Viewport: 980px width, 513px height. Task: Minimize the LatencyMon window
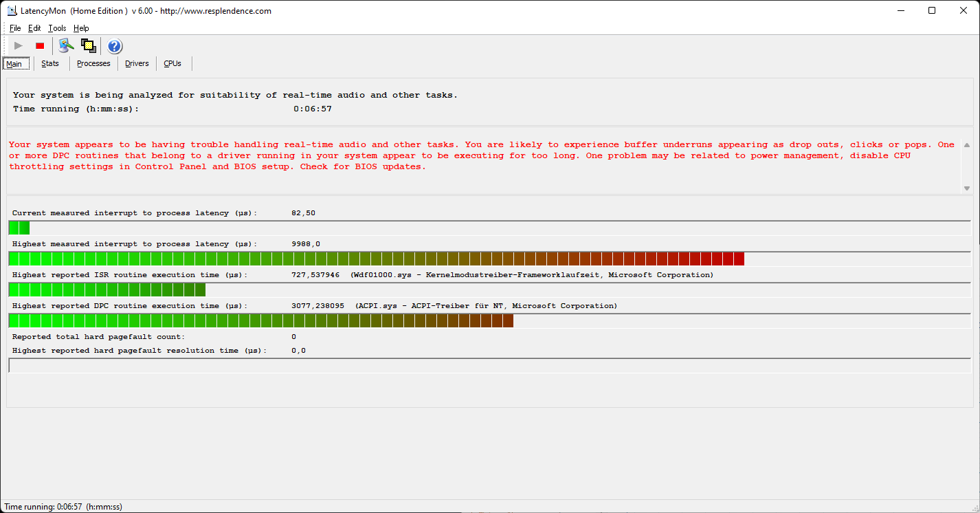pyautogui.click(x=900, y=10)
